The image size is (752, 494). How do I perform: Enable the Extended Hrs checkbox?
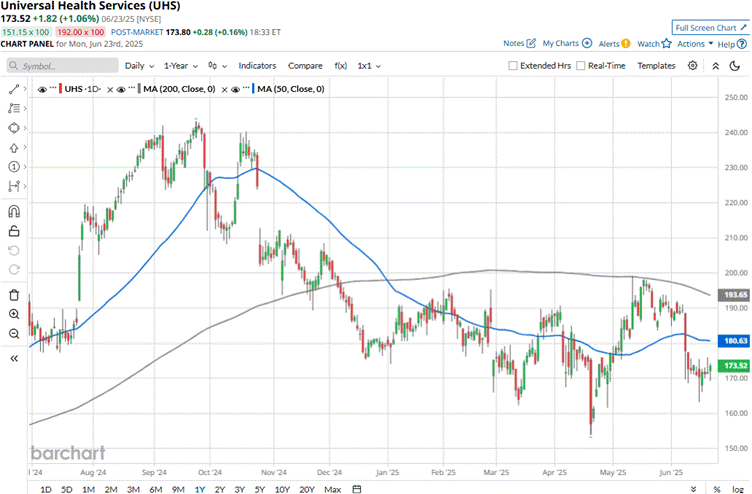point(514,66)
